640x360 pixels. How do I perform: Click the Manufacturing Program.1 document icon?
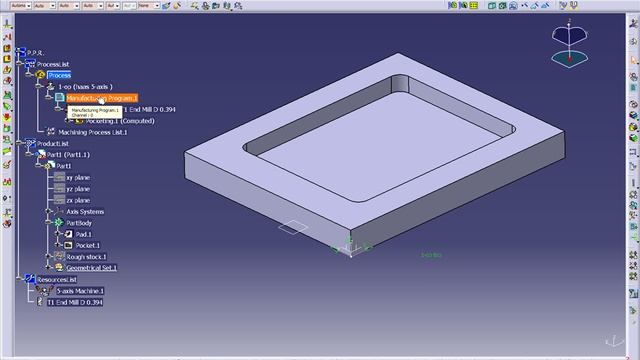click(60, 98)
